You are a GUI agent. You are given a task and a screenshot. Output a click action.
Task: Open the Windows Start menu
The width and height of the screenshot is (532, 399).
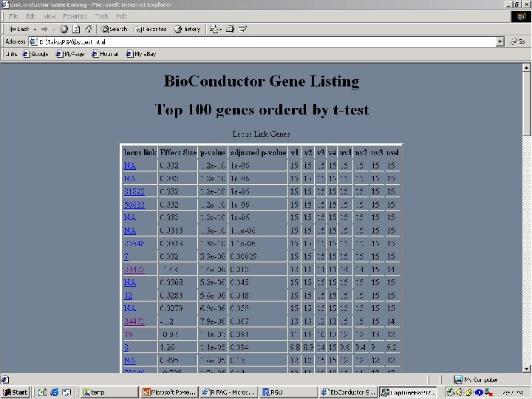15,392
